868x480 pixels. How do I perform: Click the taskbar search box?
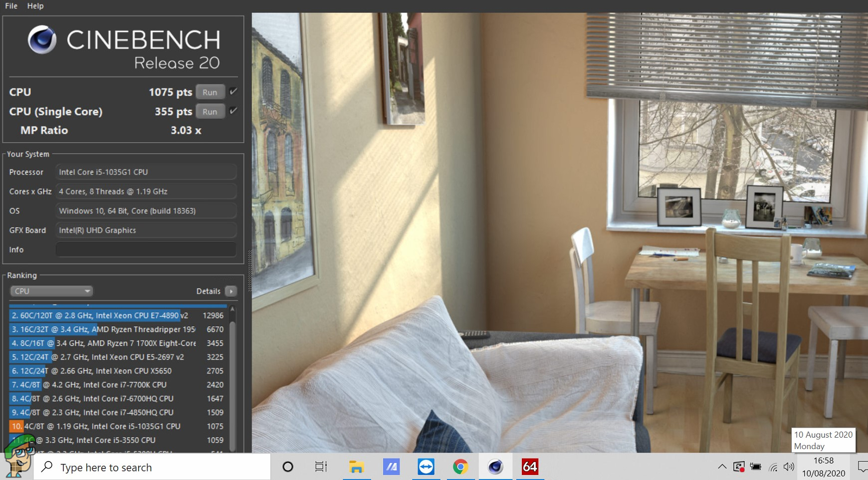click(x=152, y=467)
